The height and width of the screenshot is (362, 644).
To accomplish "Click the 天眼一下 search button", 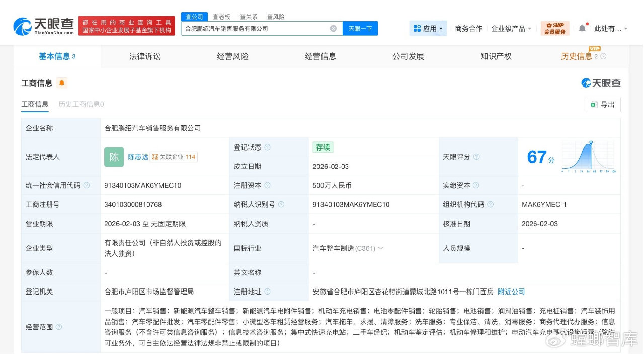I will tap(360, 28).
